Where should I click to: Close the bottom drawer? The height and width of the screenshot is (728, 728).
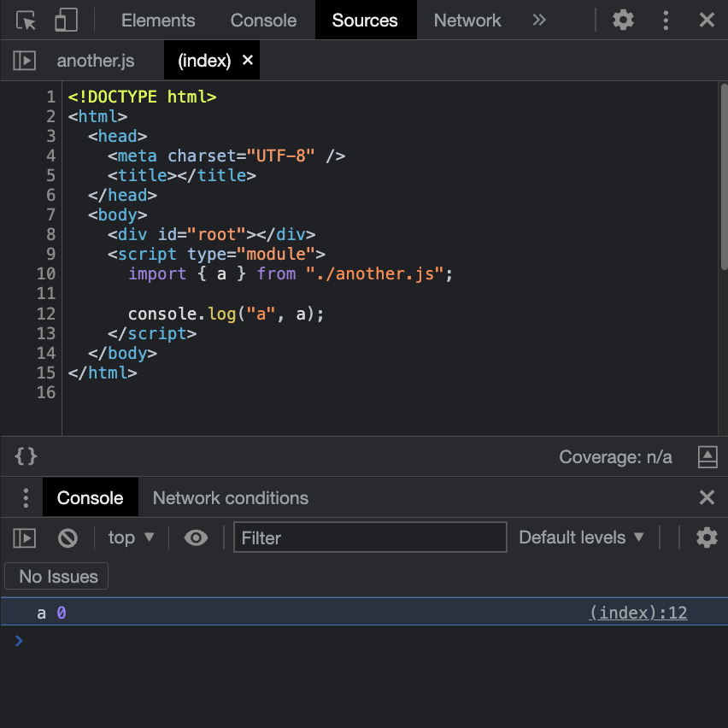[x=707, y=497]
